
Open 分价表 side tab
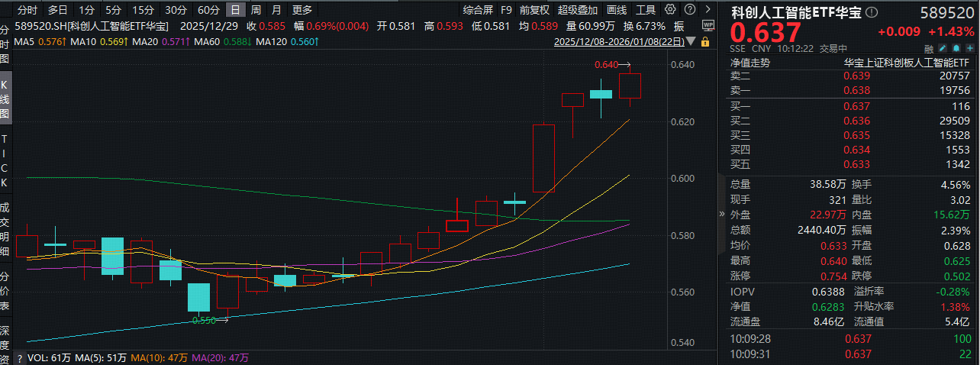[x=5, y=292]
